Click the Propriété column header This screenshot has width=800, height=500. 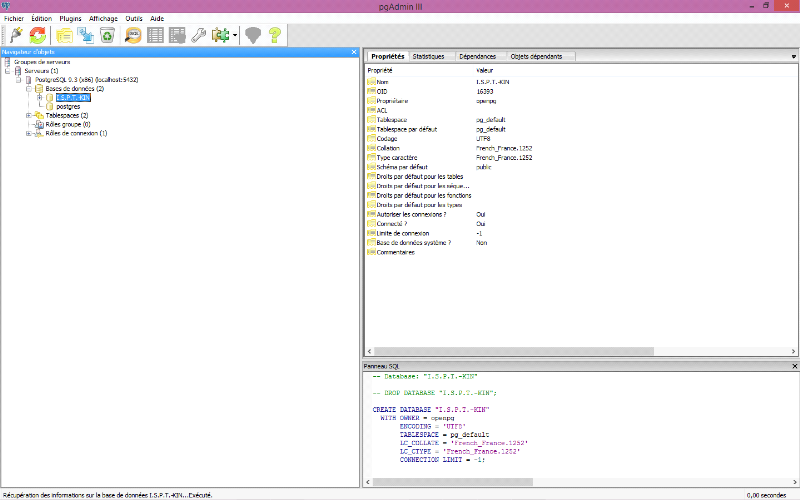coord(381,71)
